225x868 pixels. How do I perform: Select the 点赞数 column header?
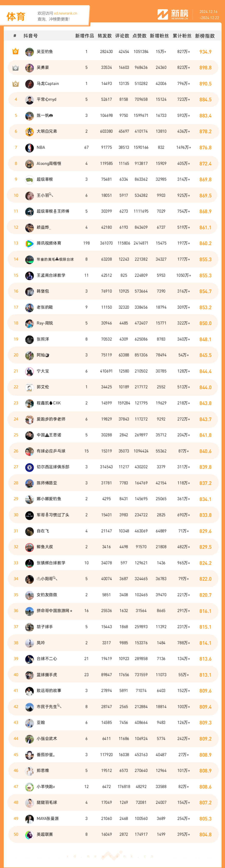(139, 36)
